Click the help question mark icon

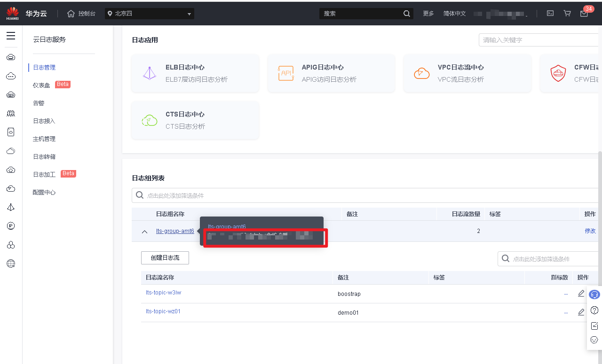point(594,310)
